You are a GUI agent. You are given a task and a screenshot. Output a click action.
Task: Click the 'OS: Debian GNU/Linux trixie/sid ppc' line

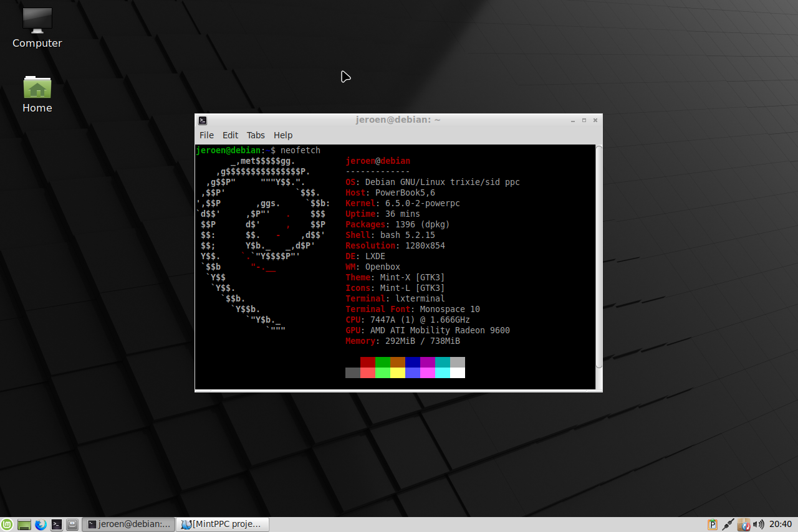(433, 182)
